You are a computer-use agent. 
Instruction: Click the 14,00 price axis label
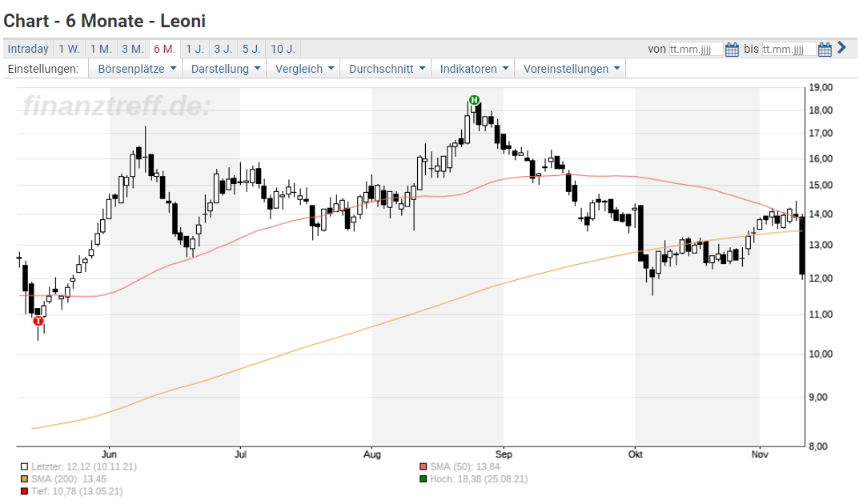click(x=821, y=214)
